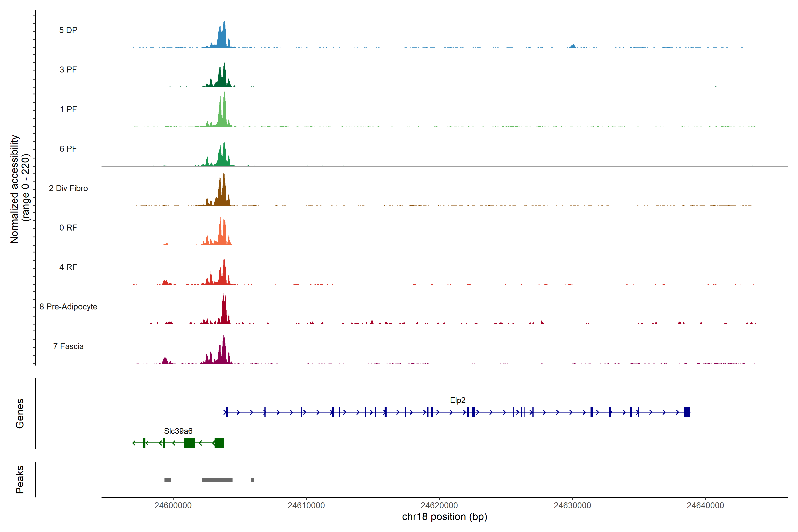This screenshot has height=532, width=798.
Task: Click the leftmost gray peak bar
Action: pyautogui.click(x=167, y=480)
